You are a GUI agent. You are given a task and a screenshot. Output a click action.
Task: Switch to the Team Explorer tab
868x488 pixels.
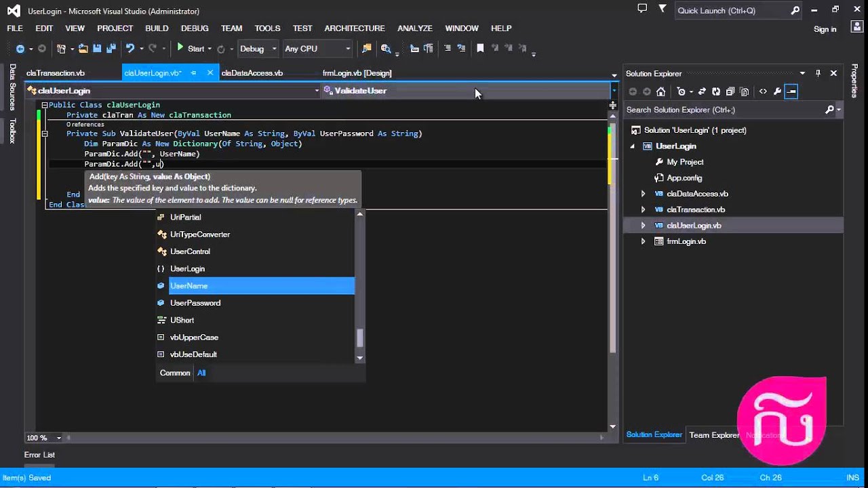point(714,435)
